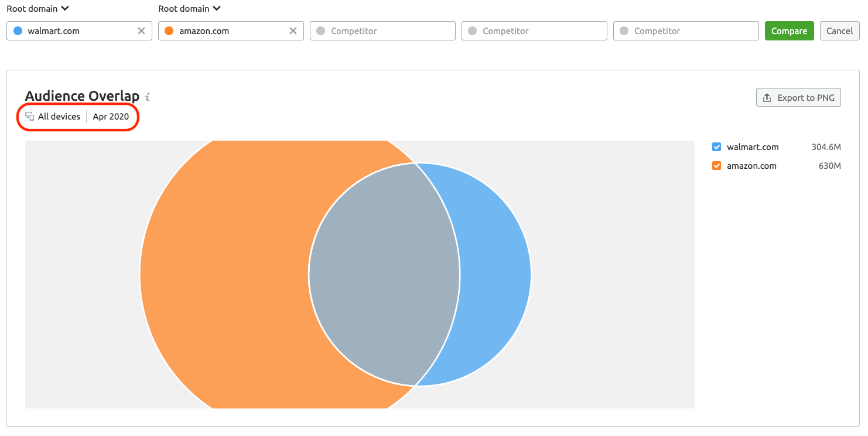Click the info icon next to Audience Overlap
The width and height of the screenshot is (868, 436).
[148, 97]
